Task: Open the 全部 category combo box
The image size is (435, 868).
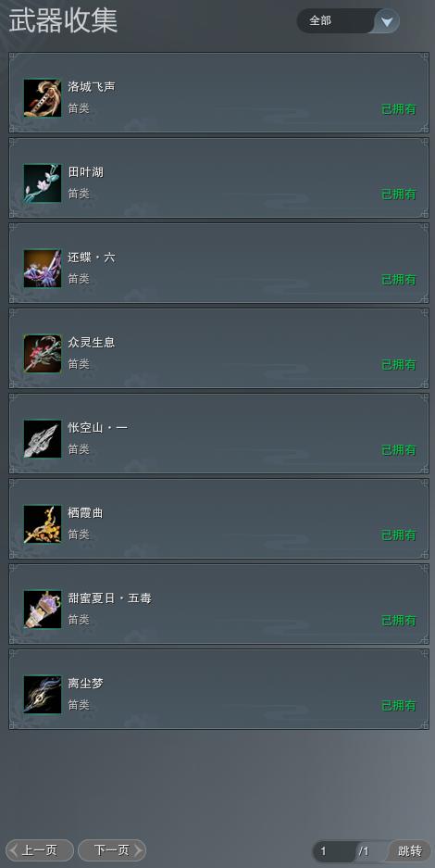Action: coord(348,21)
